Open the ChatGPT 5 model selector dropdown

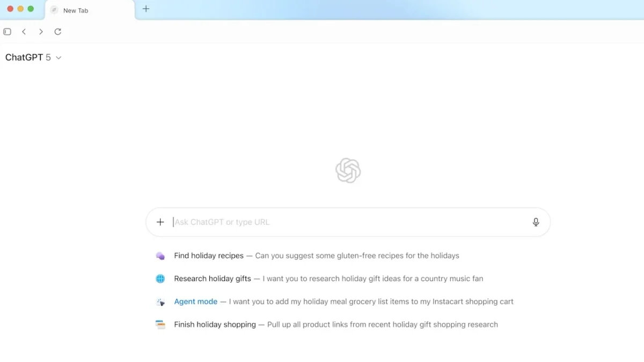(33, 57)
